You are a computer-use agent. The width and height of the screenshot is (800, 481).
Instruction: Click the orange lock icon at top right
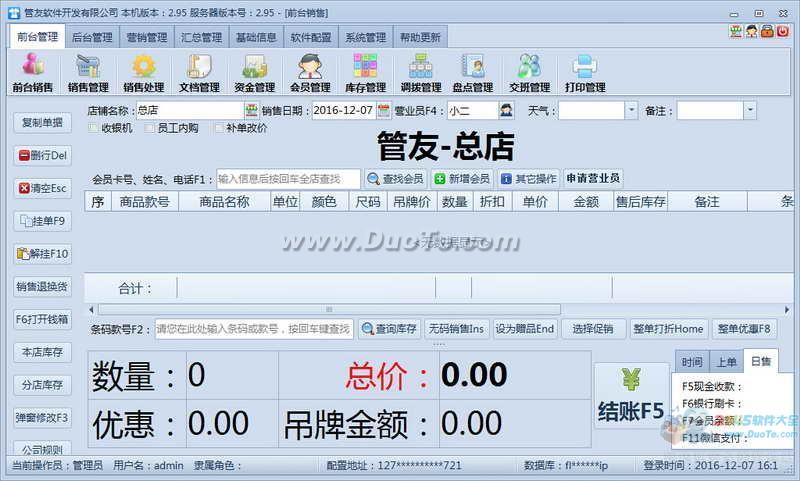(767, 31)
